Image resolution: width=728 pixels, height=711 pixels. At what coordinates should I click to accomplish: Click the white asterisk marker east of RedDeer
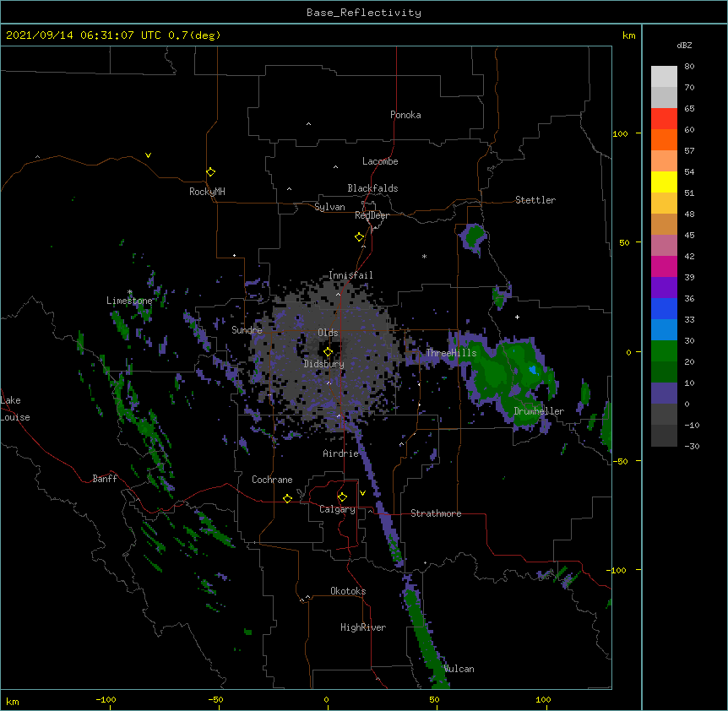[x=424, y=256]
